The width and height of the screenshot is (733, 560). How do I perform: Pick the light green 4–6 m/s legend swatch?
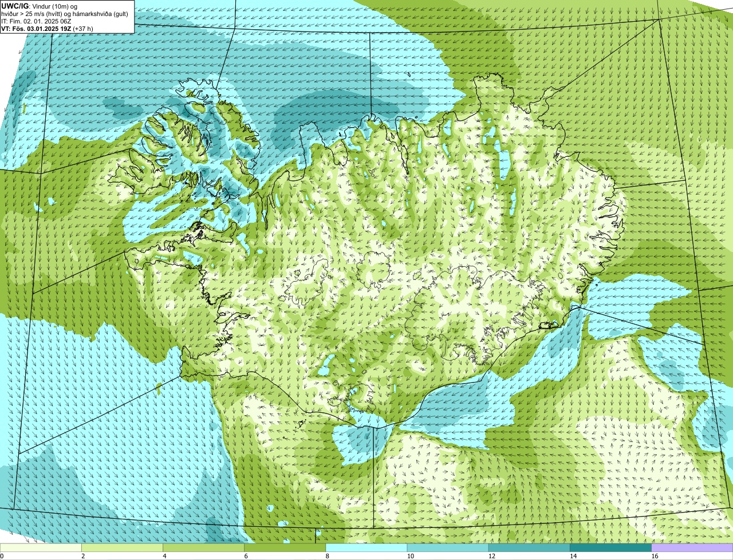[x=204, y=548]
